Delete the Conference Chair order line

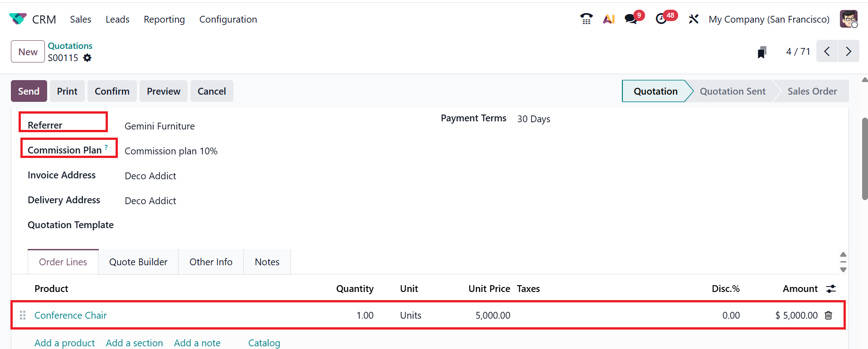pos(829,316)
